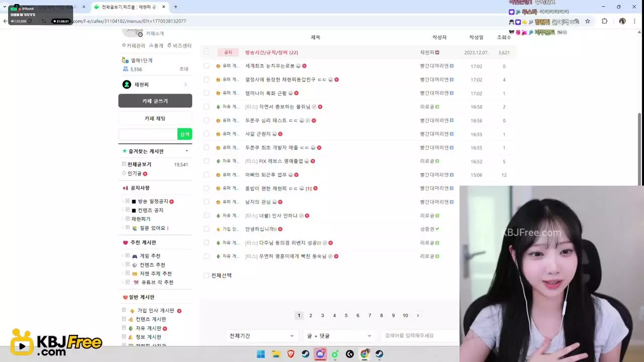644x362 pixels.
Task: Click the 초대 invite link
Action: 184,69
